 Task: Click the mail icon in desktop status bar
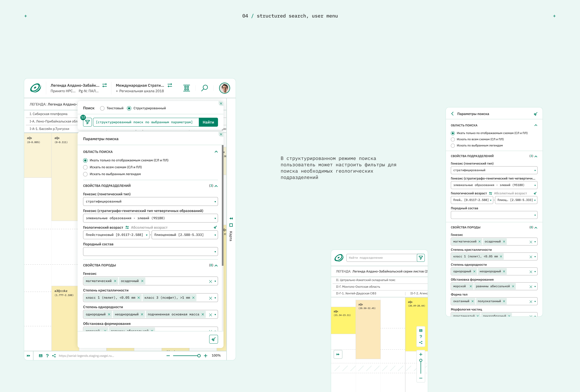[41, 356]
